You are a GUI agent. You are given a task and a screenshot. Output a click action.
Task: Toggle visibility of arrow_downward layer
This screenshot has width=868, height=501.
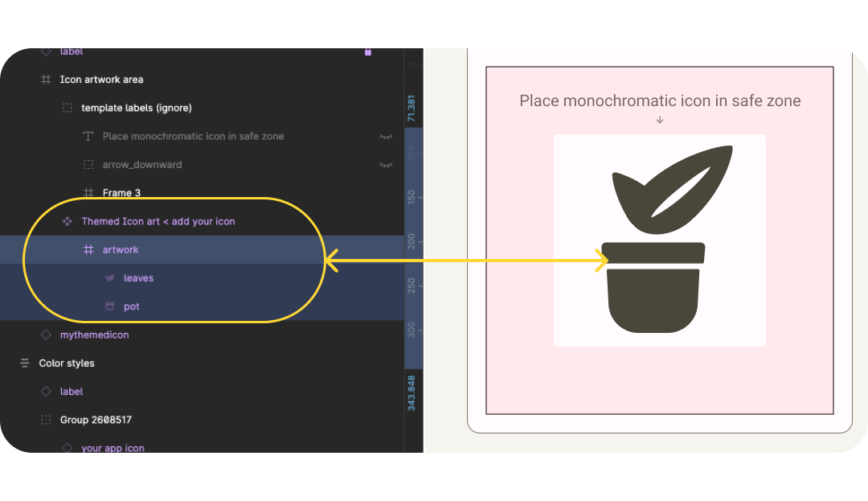386,165
